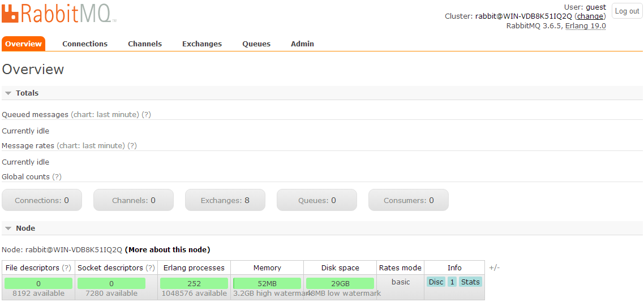
Task: Click the File descriptors 0 bar
Action: (38, 283)
